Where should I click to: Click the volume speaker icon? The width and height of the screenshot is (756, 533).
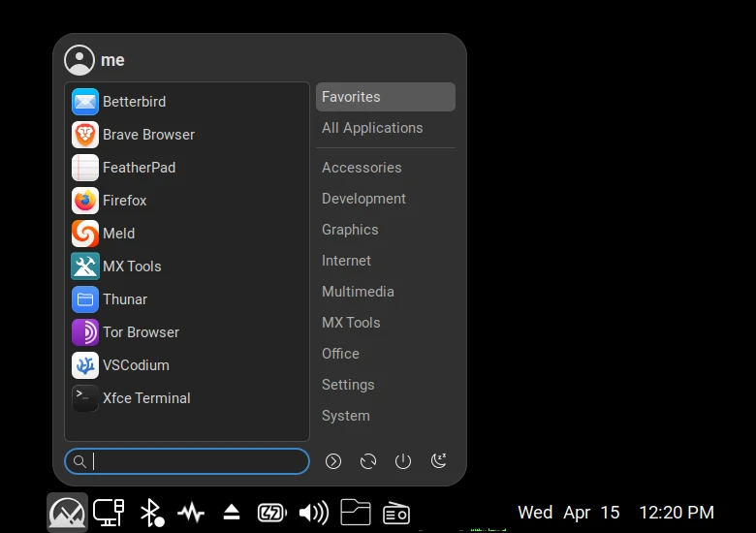click(x=314, y=513)
